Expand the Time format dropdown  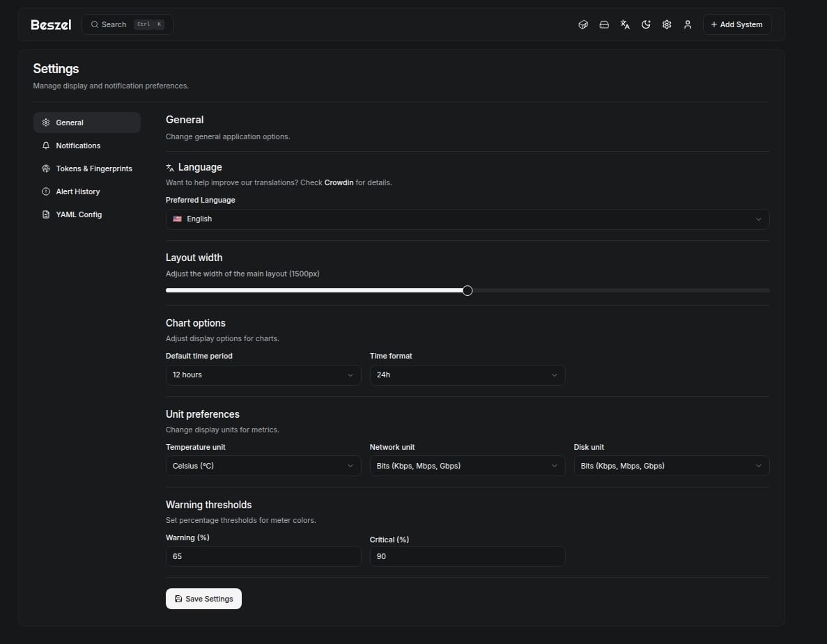pos(467,375)
